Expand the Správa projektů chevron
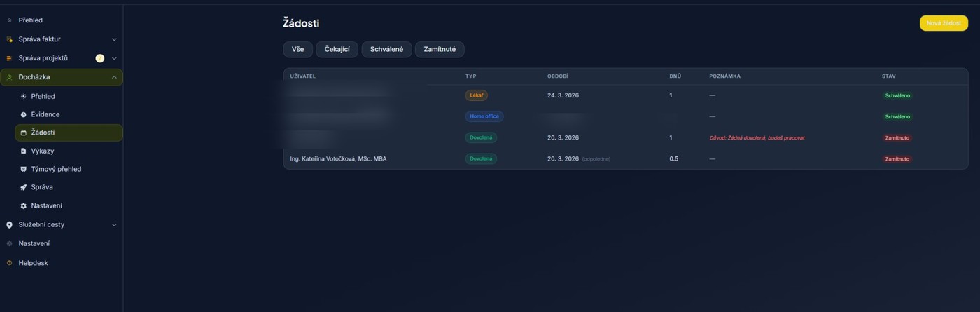The image size is (980, 312). [114, 58]
